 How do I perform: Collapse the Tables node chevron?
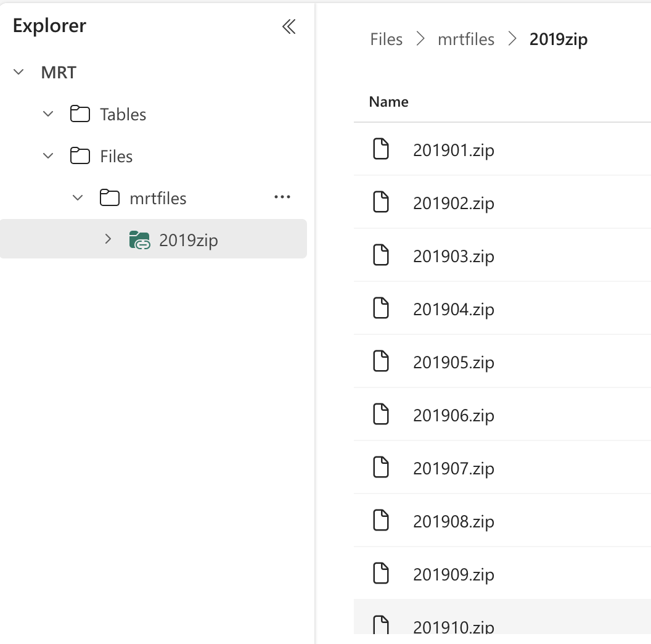48,114
